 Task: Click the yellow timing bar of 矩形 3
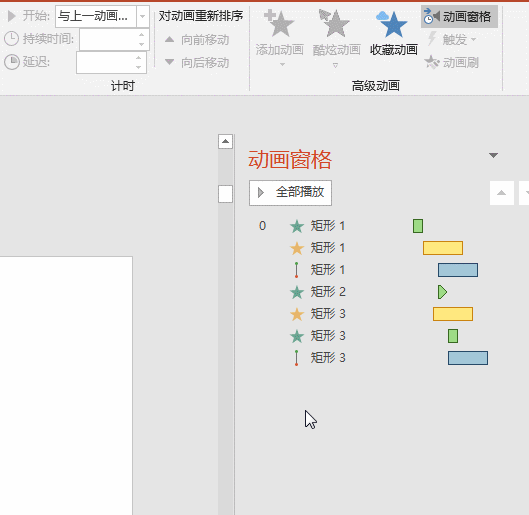(x=453, y=314)
